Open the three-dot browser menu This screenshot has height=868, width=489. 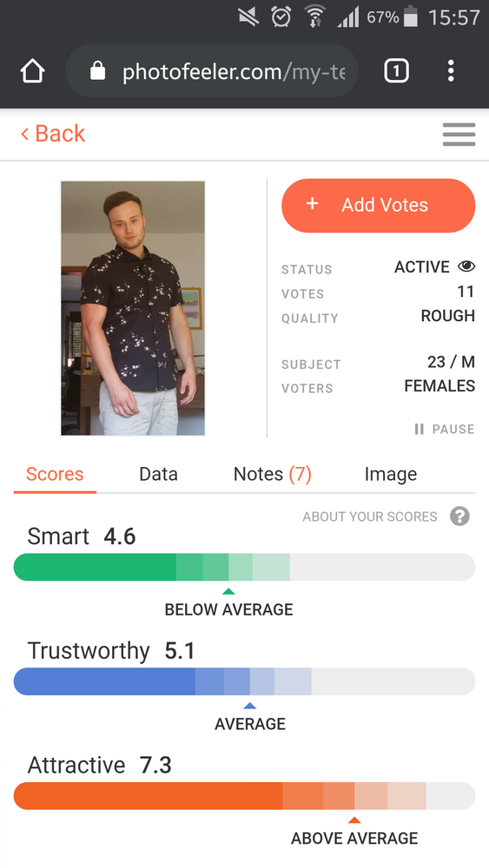pos(451,71)
